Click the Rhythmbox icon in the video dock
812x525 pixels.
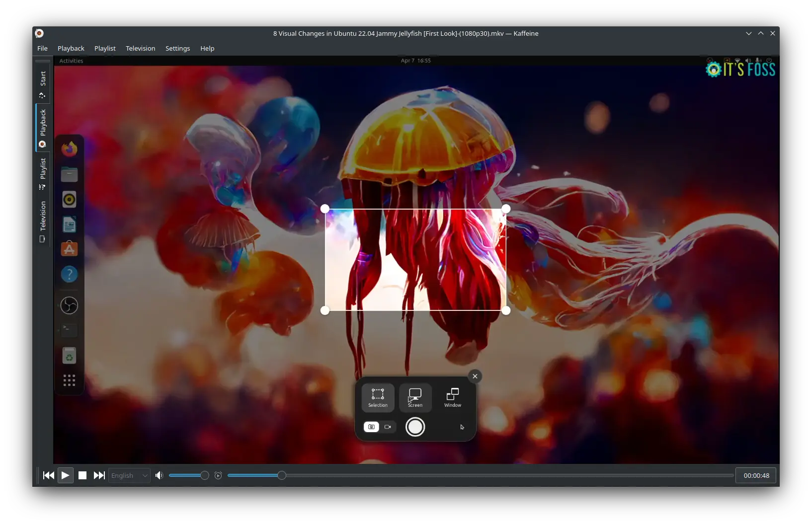tap(69, 200)
